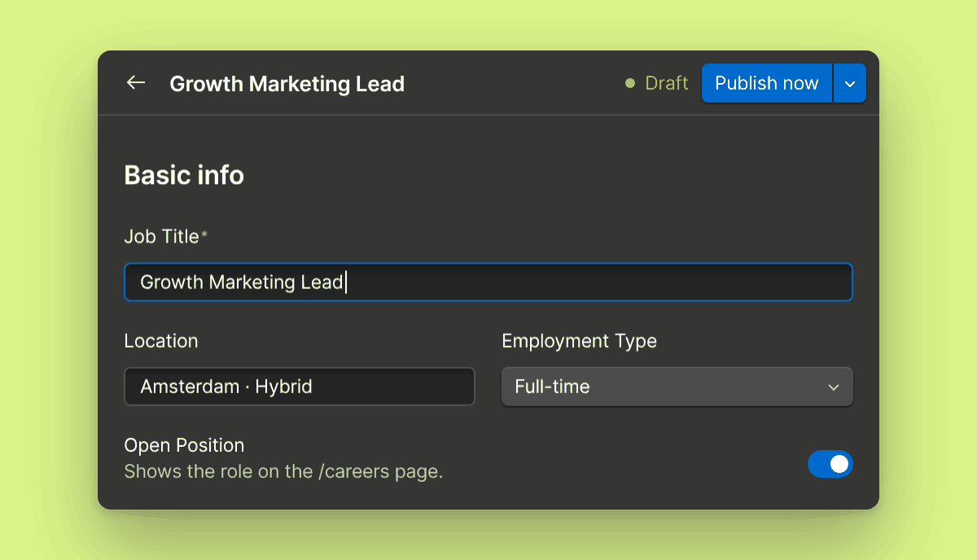Click the Basic info heading
The height and width of the screenshot is (560, 977).
184,175
